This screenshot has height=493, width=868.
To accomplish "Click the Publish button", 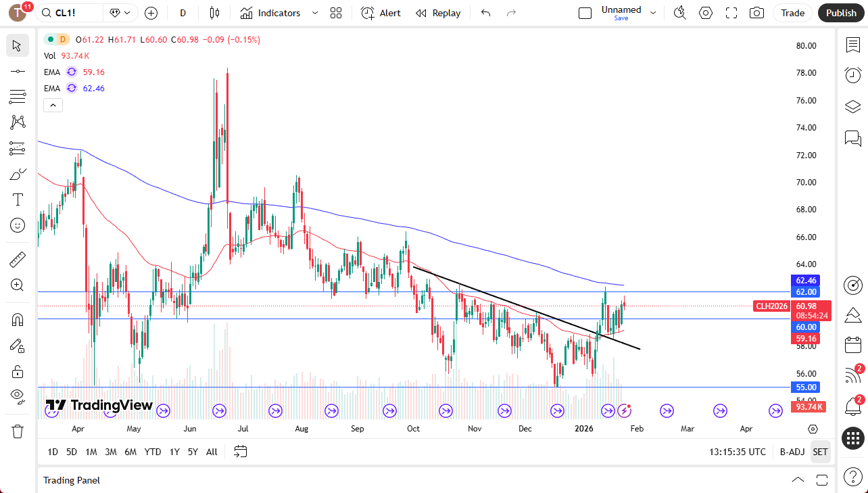I will 841,13.
